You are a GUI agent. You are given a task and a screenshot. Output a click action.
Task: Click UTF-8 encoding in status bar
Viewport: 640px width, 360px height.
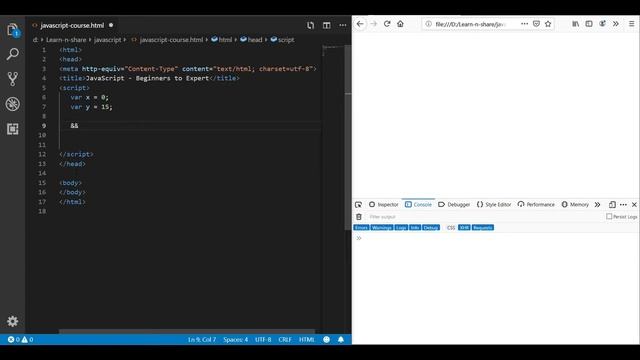263,340
